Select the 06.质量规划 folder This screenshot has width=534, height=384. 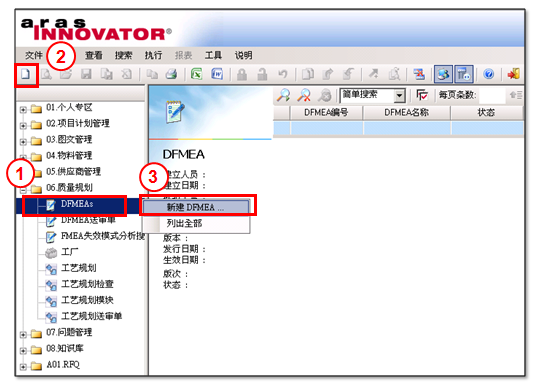click(69, 188)
